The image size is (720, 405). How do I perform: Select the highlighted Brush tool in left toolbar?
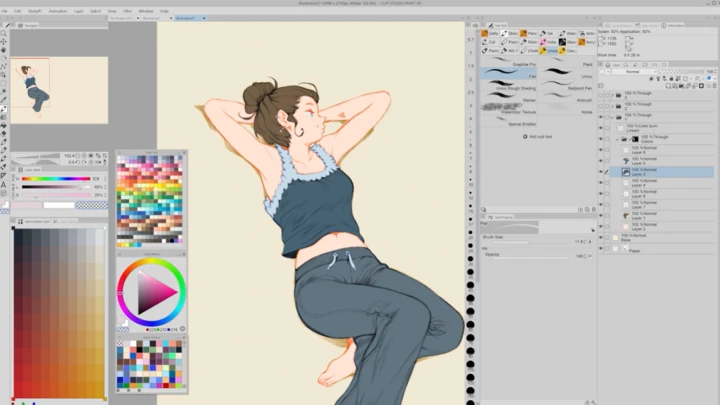4,109
